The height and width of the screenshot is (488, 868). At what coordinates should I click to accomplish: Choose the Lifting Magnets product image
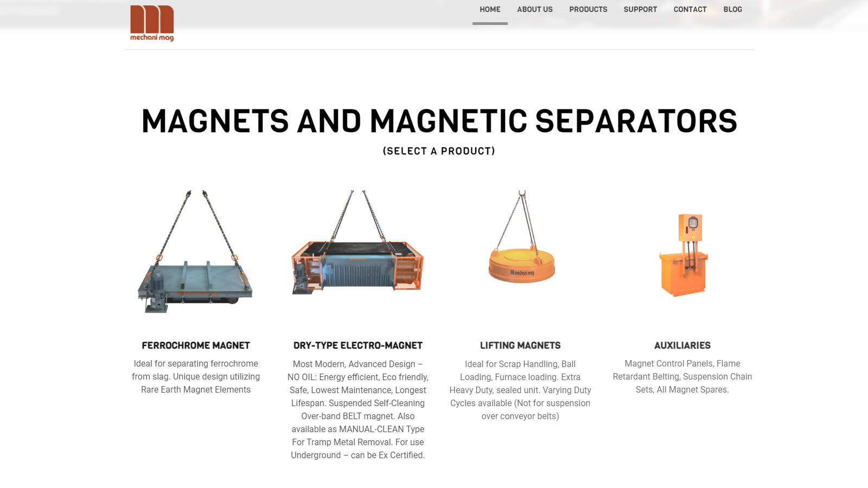[x=521, y=237]
